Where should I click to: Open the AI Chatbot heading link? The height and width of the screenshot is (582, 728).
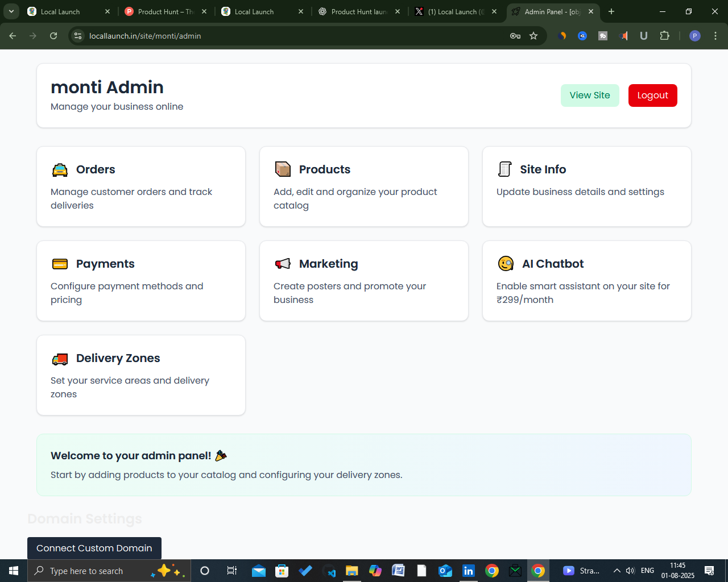[553, 264]
